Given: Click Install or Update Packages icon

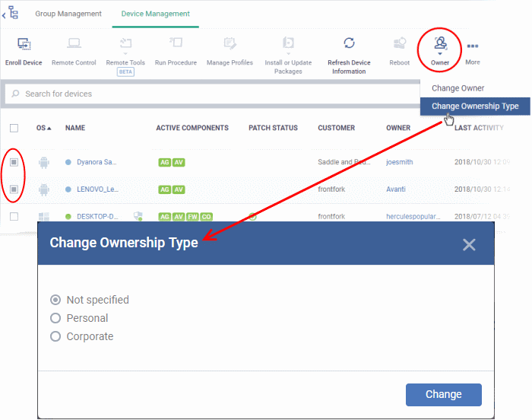Looking at the screenshot, I should coord(288,43).
